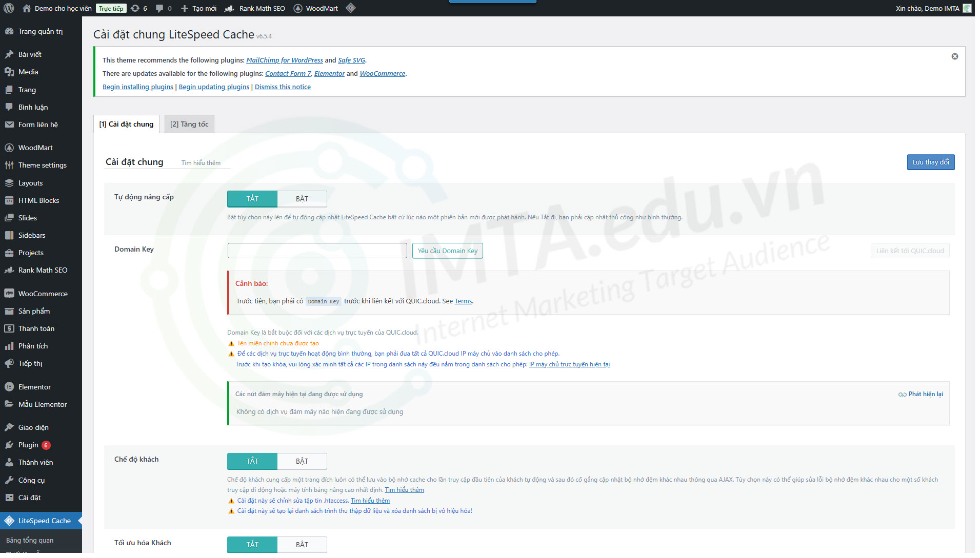Click the WordPress logo icon in admin bar
980x558 pixels.
[9, 8]
